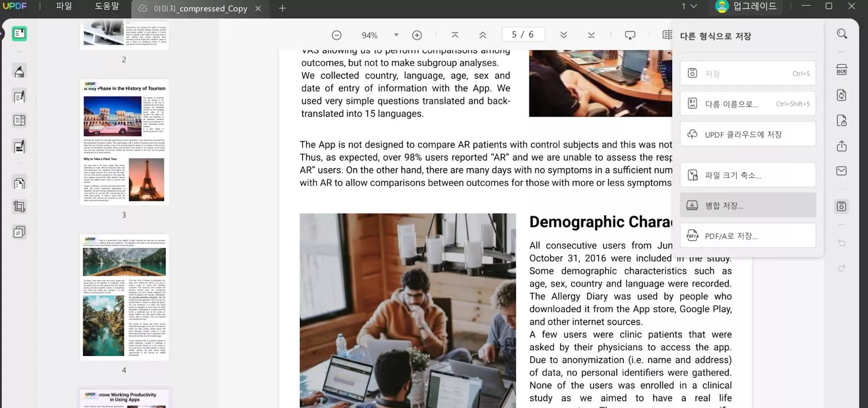Click the Undo arrow in right sidebar
The width and height of the screenshot is (868, 408).
click(841, 243)
